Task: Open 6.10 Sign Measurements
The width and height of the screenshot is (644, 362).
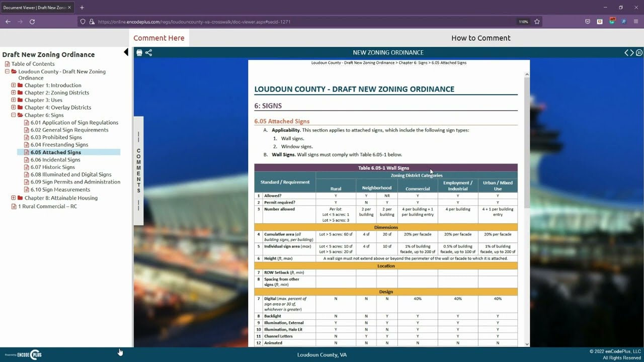Action: pyautogui.click(x=60, y=190)
